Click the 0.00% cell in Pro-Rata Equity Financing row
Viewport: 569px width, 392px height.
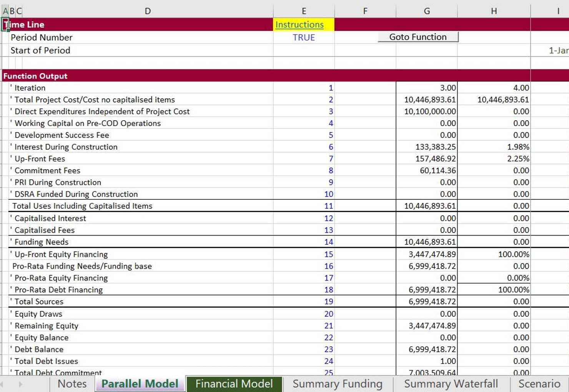(x=494, y=278)
